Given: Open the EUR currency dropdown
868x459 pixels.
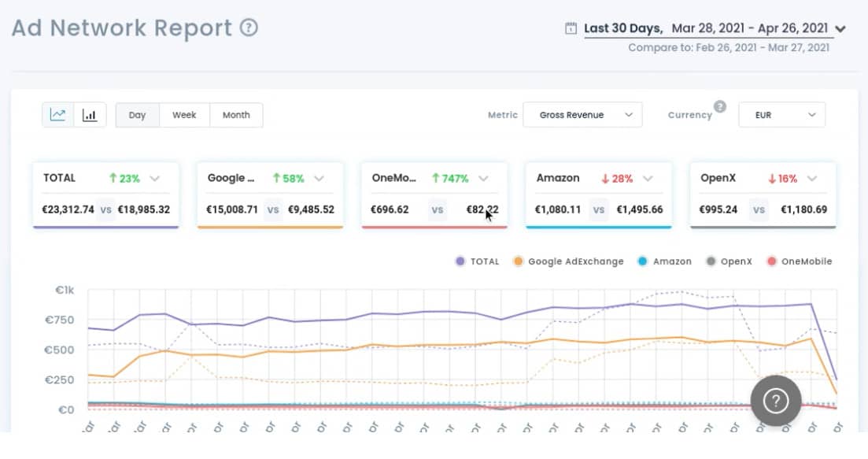Looking at the screenshot, I should [x=781, y=115].
